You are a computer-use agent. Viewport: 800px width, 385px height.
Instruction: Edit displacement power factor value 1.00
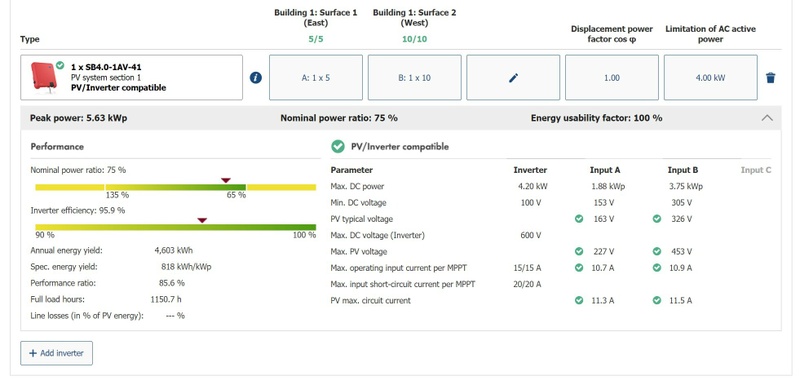click(612, 78)
